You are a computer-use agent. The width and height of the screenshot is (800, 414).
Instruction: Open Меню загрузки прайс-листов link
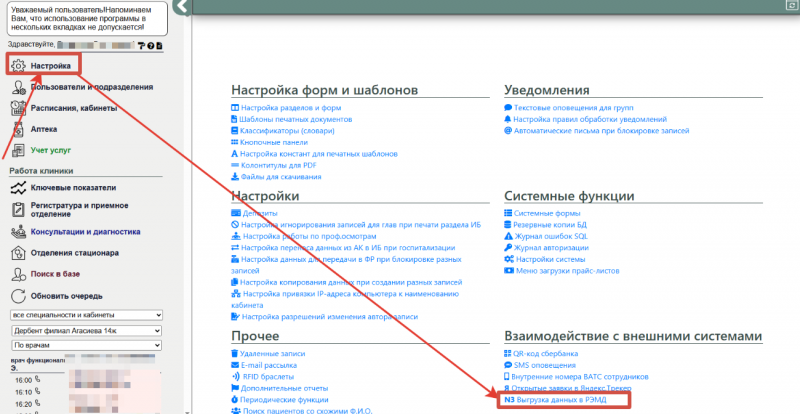567,271
